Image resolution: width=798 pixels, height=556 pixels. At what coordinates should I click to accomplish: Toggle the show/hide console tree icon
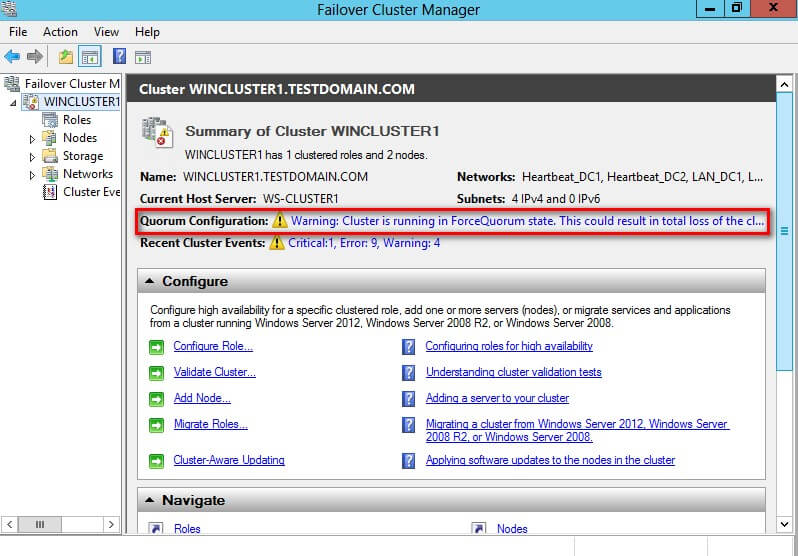[90, 57]
